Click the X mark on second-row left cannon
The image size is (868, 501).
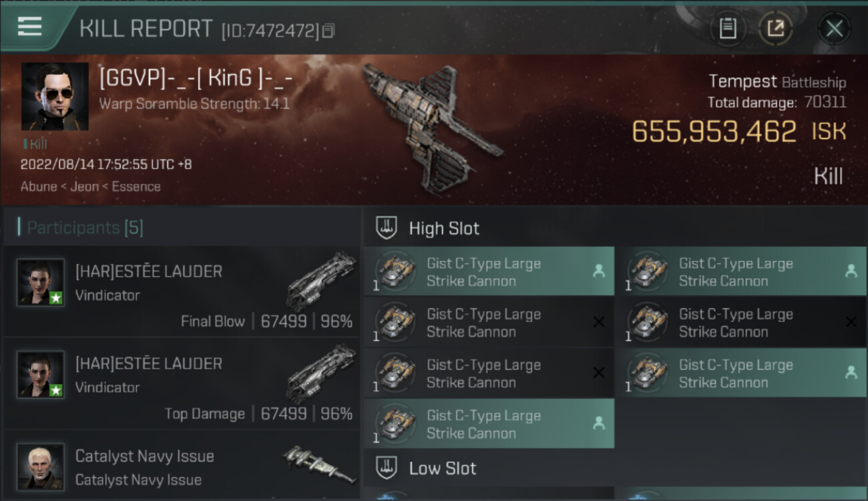[599, 322]
